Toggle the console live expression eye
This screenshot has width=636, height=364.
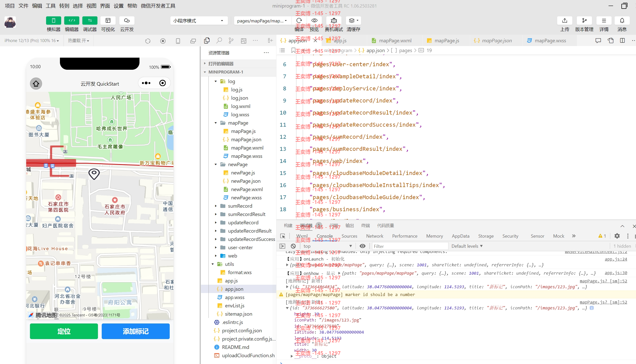pos(363,246)
